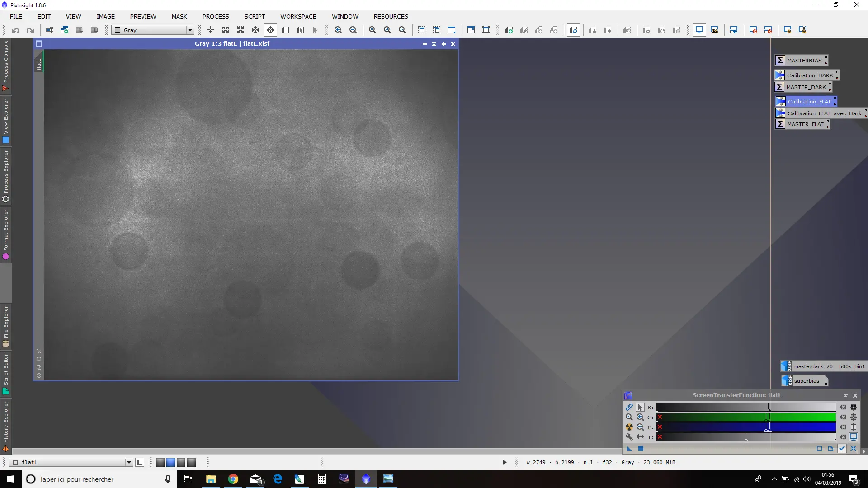868x488 pixels.
Task: Select the Pan mode cross-arrows tool
Action: (x=270, y=30)
